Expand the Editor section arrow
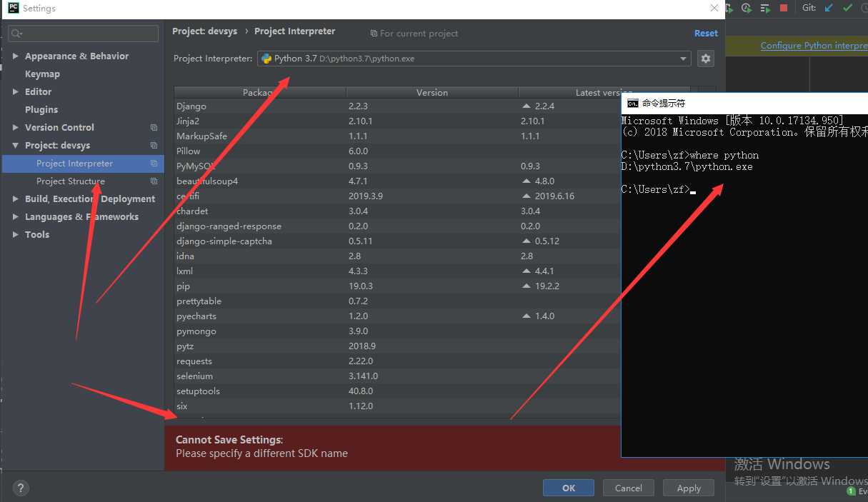Screen dimensions: 868x502 16,91
